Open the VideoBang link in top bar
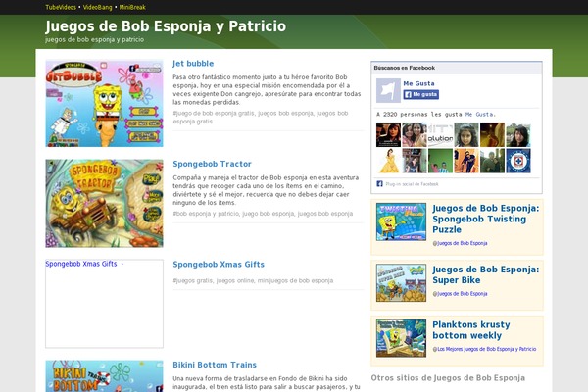The image size is (588, 392). [97, 7]
